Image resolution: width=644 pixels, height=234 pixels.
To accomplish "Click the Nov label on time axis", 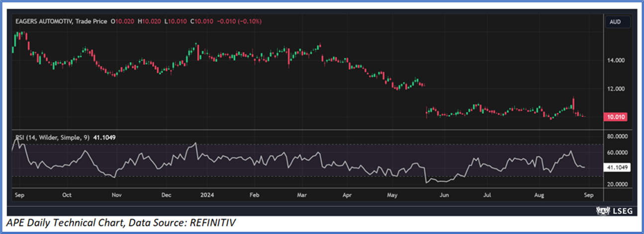I will tap(116, 195).
